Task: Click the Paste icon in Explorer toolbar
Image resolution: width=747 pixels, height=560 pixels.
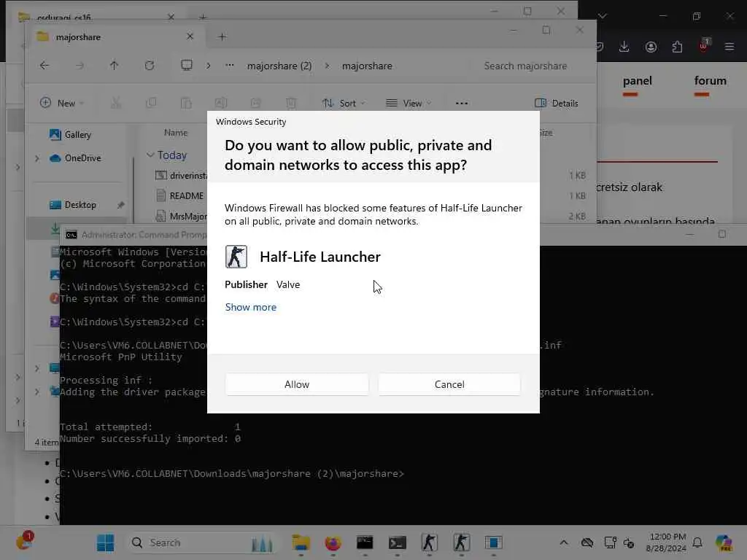Action: tap(186, 103)
